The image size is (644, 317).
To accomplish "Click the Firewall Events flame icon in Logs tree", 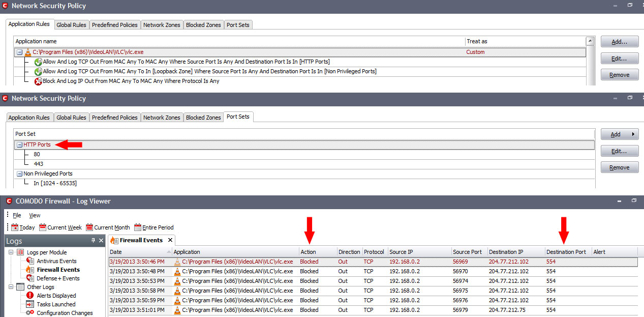I will pyautogui.click(x=30, y=270).
